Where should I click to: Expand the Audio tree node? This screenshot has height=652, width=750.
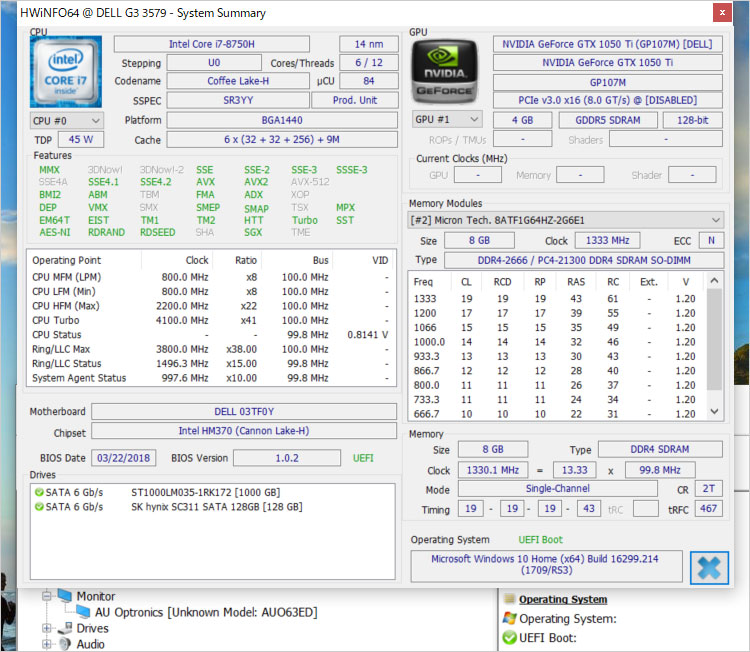pyautogui.click(x=46, y=644)
